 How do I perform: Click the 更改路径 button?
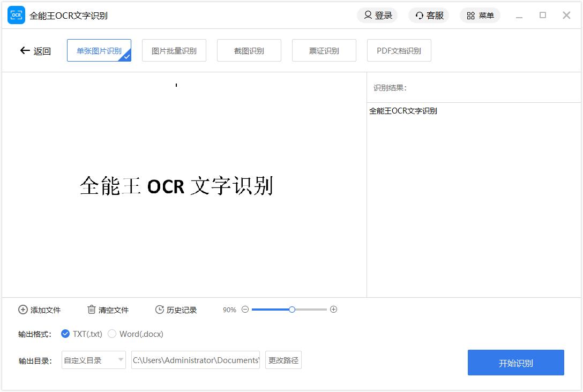point(283,360)
